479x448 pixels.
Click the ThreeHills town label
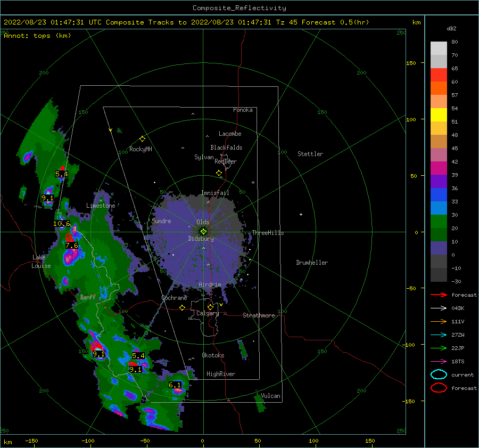(268, 233)
